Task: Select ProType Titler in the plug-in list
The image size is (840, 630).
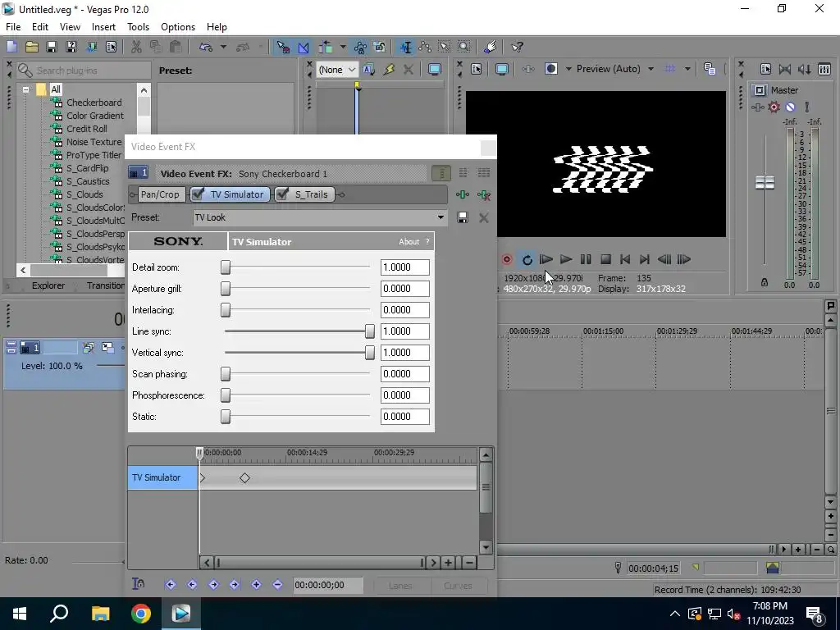Action: point(94,155)
